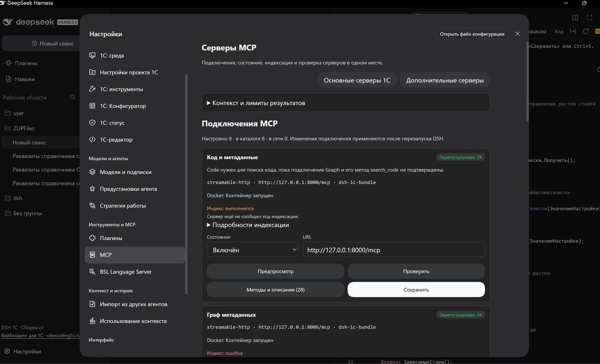The image size is (600, 364).
Task: Expand the dsh workspace folder
Action: pyautogui.click(x=14, y=198)
